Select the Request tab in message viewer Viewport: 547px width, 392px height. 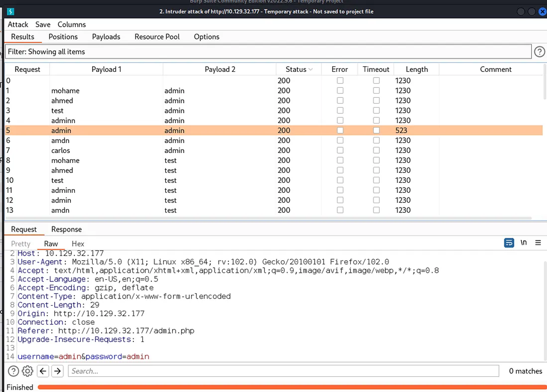click(x=24, y=230)
